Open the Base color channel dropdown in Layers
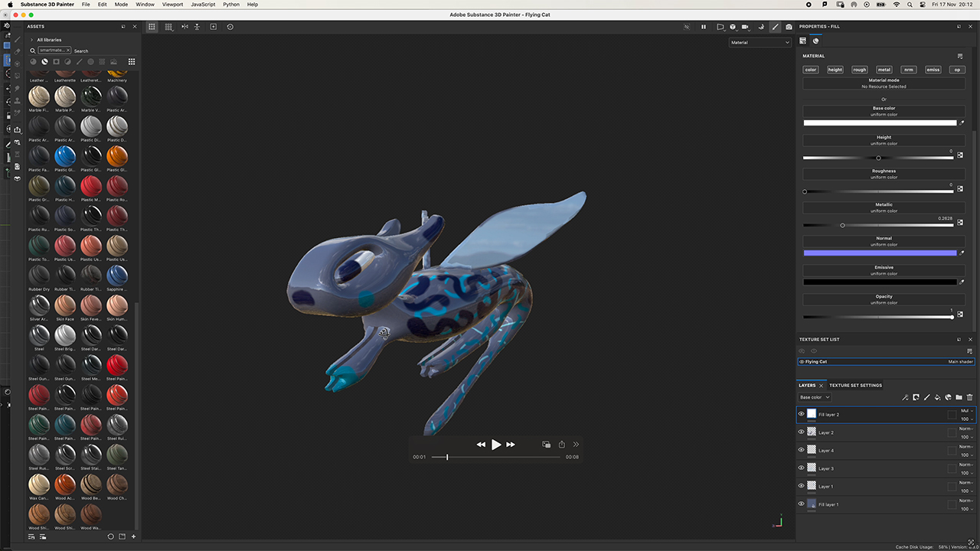 (x=815, y=397)
